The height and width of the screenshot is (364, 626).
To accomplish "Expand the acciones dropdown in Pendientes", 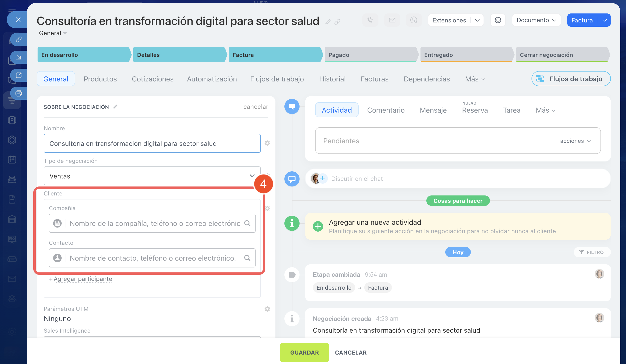I will coord(575,141).
